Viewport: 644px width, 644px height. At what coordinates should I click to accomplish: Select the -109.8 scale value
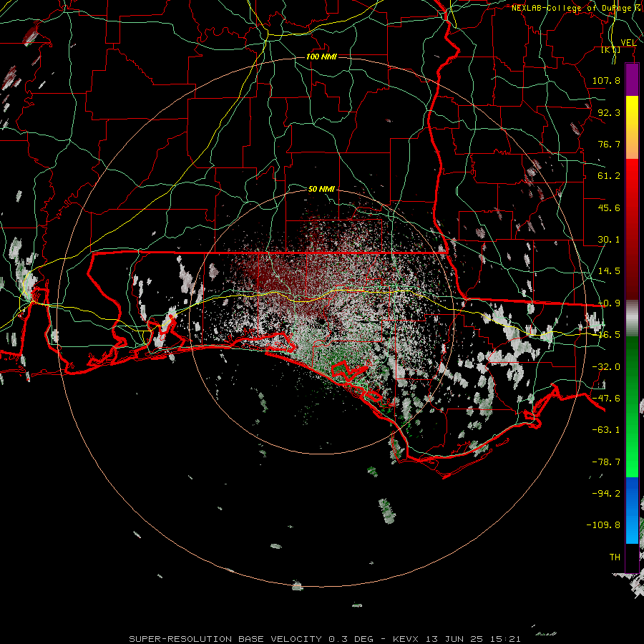[603, 525]
